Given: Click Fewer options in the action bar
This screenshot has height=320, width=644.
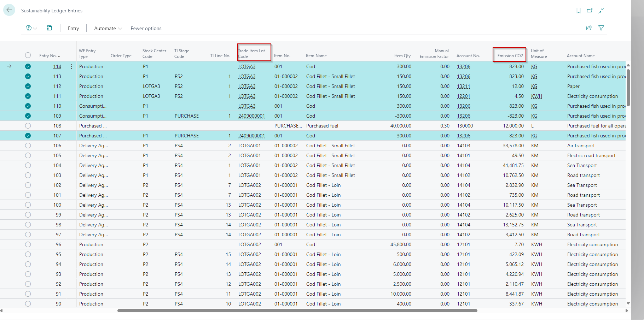Looking at the screenshot, I should pos(146,28).
